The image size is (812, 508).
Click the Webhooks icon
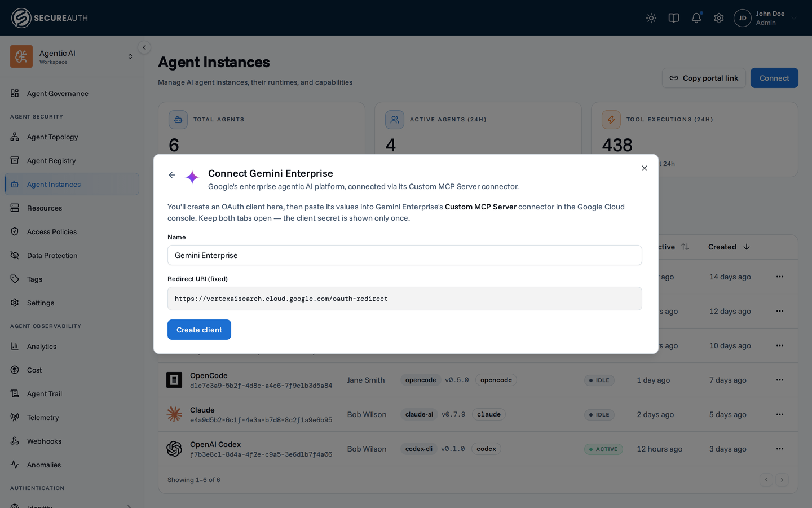click(15, 441)
